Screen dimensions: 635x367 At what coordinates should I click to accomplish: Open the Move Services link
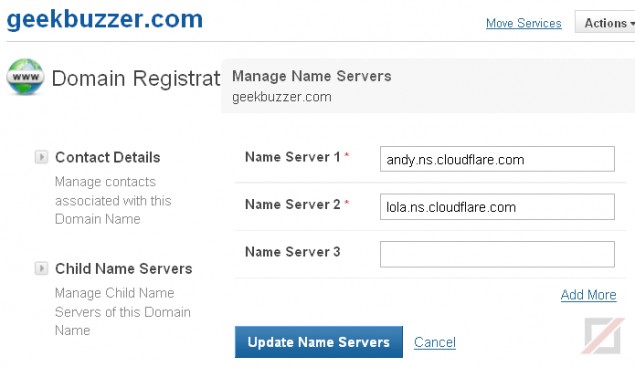click(523, 23)
